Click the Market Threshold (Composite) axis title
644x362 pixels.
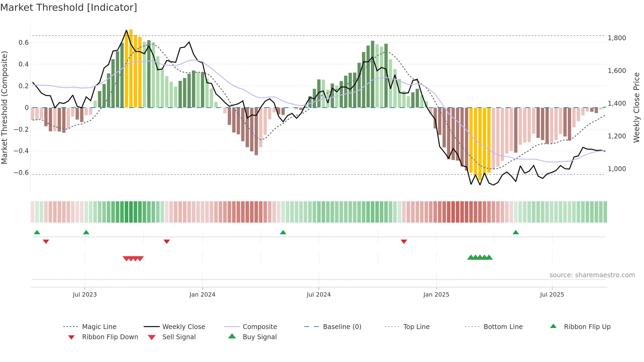(4, 107)
